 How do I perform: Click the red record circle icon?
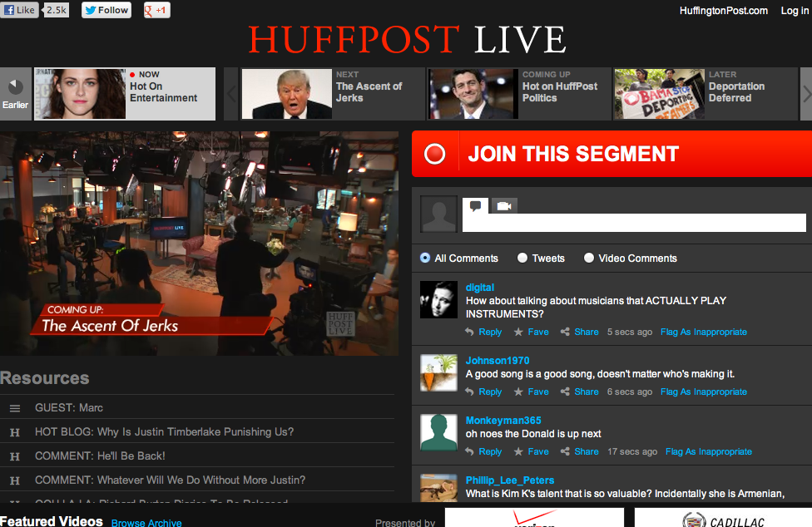click(x=434, y=154)
